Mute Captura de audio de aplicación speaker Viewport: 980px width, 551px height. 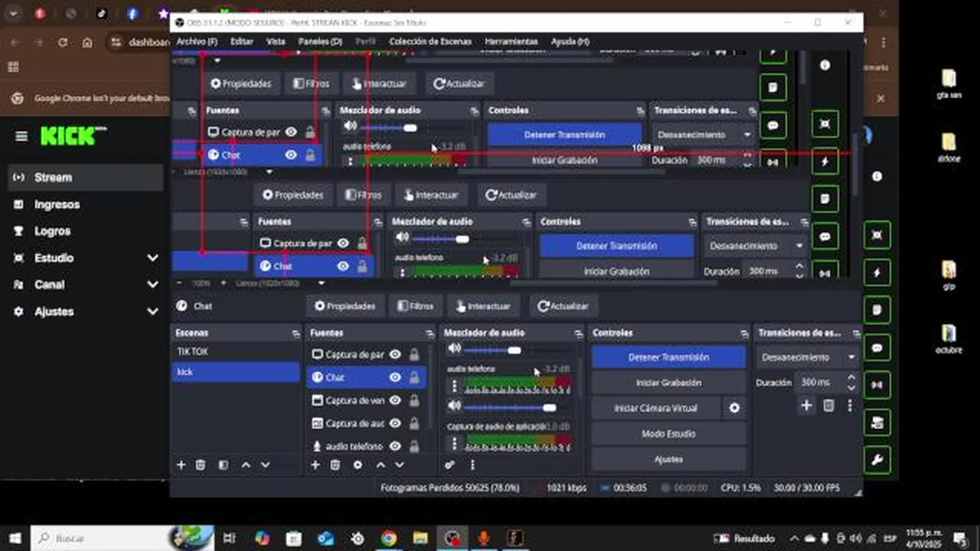455,406
